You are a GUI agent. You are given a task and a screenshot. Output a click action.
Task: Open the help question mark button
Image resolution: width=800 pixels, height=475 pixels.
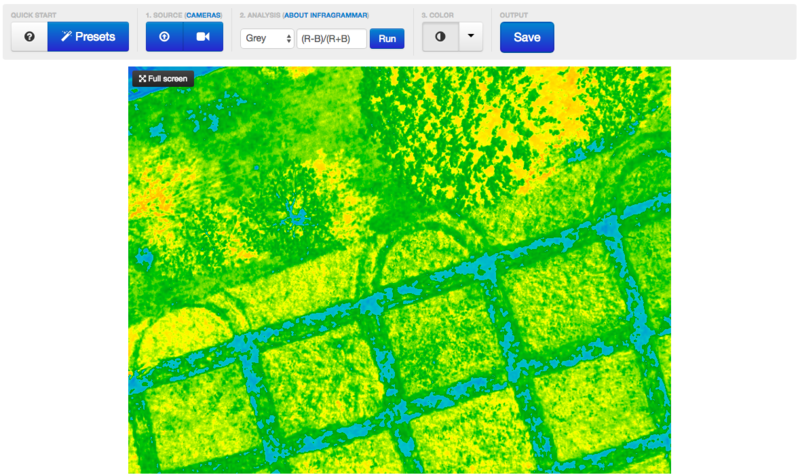pos(30,37)
